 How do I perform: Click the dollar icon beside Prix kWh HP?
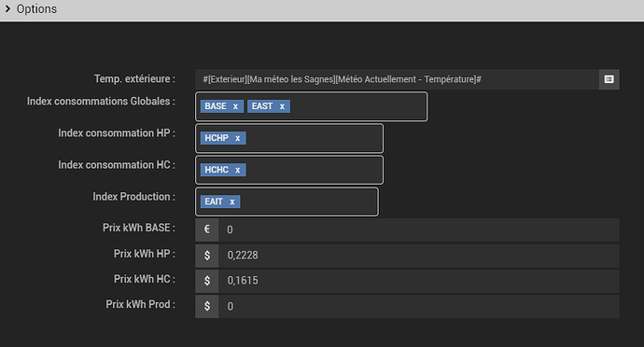point(207,256)
